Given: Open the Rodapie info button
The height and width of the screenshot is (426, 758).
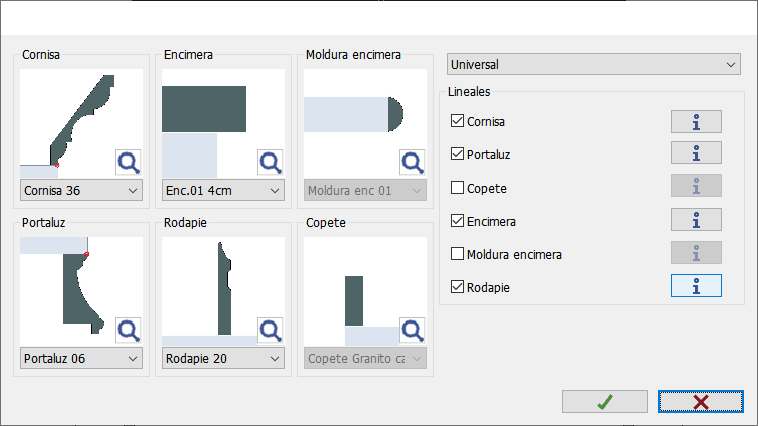Looking at the screenshot, I should click(x=696, y=286).
